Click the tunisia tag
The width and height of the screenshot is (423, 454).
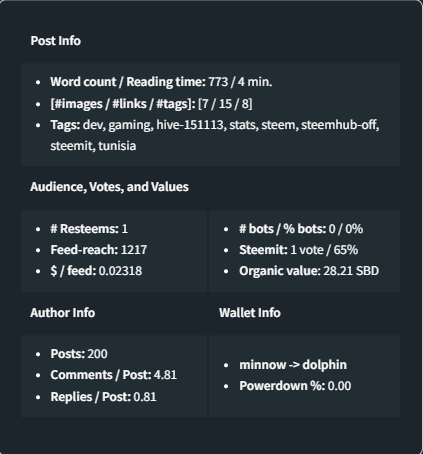(117, 146)
